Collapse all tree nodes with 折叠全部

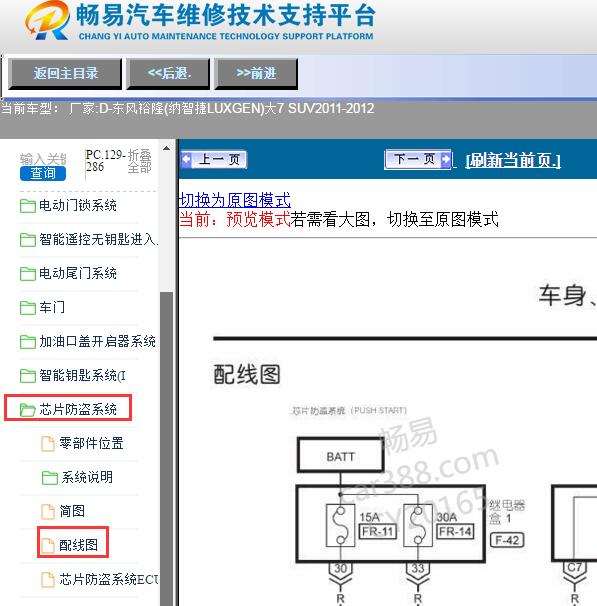pos(139,161)
